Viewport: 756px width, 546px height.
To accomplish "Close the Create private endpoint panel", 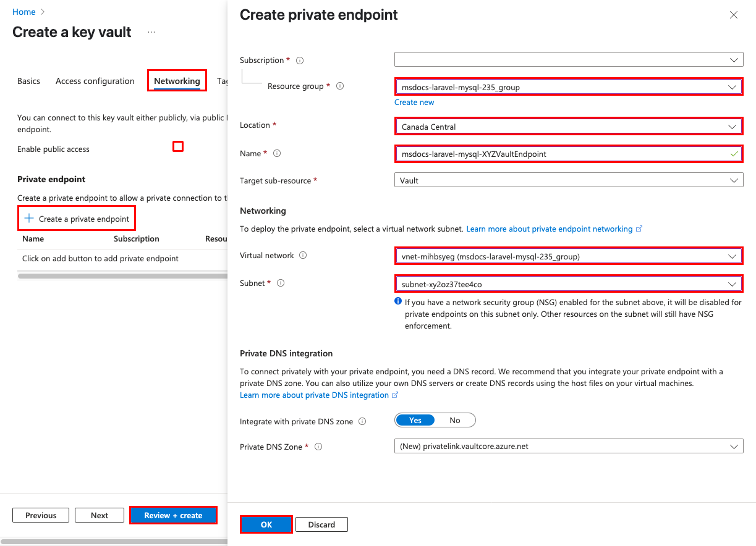I will pos(734,15).
